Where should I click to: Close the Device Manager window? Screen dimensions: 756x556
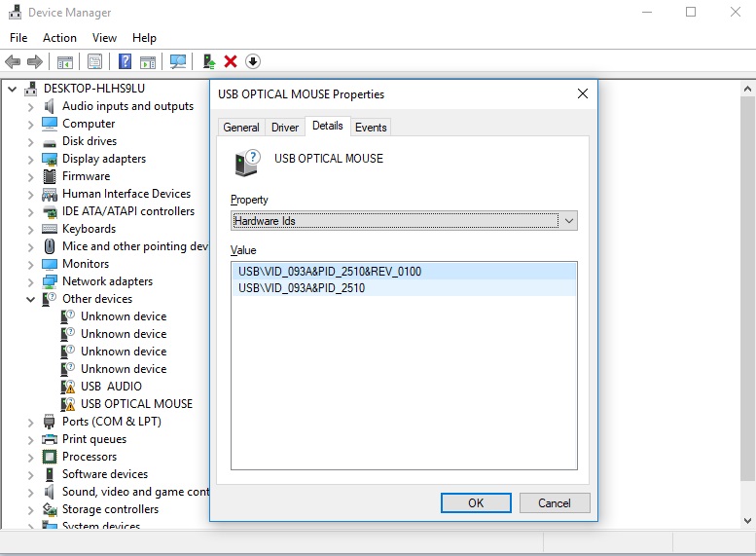(736, 12)
